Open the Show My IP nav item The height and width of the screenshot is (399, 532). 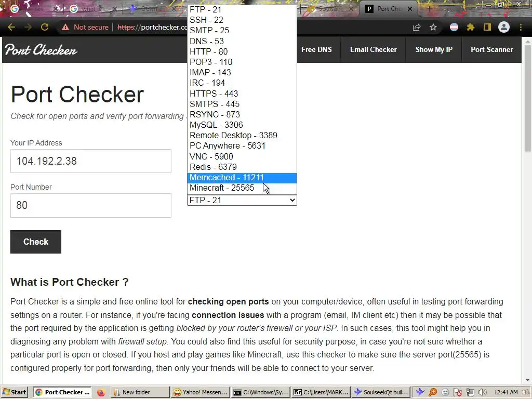coord(434,49)
